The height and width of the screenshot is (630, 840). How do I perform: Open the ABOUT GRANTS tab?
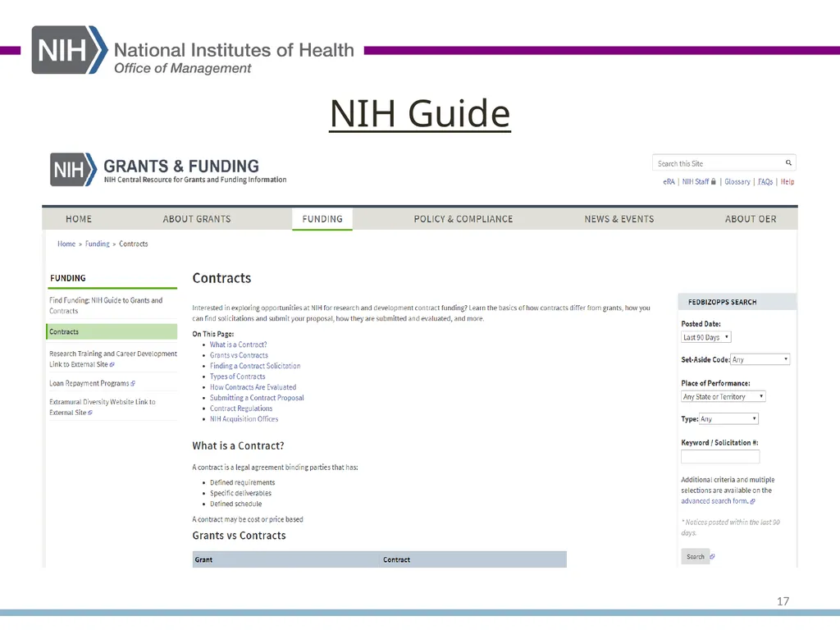point(197,219)
